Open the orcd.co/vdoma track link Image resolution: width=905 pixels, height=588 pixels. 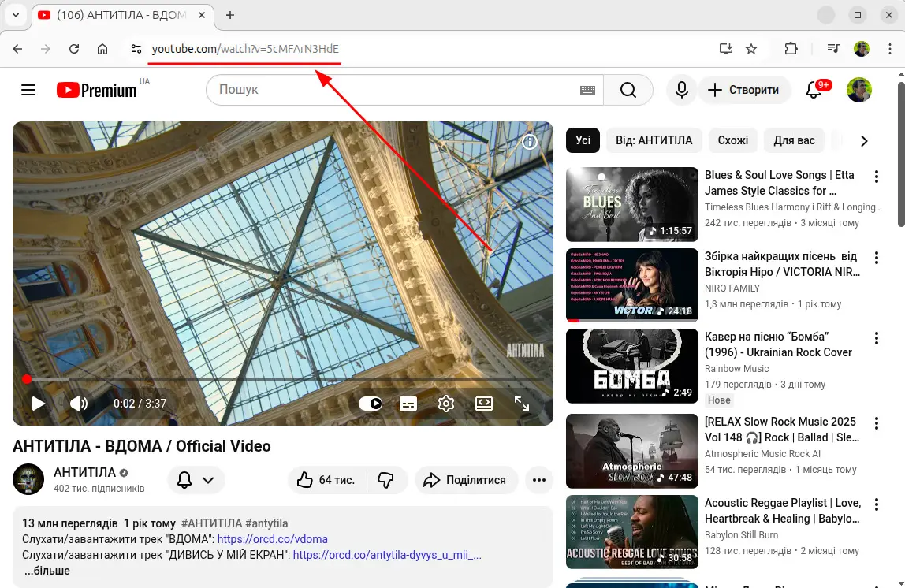[x=272, y=538]
